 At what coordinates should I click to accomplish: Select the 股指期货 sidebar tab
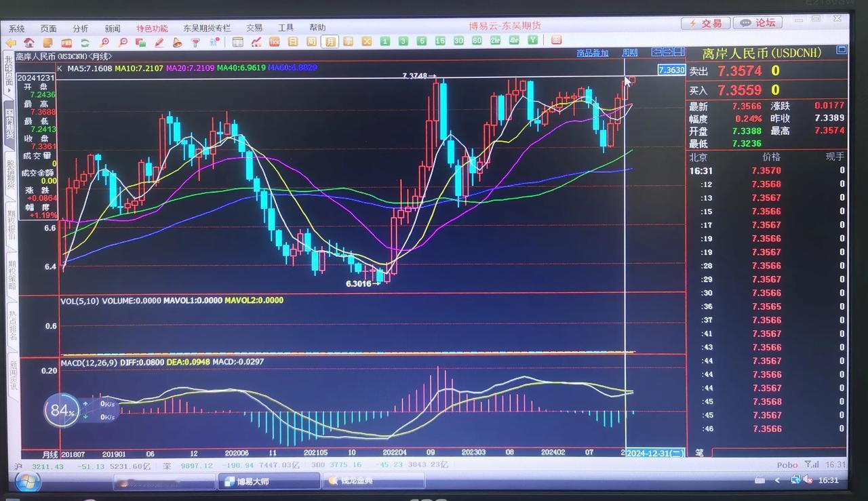pos(10,175)
